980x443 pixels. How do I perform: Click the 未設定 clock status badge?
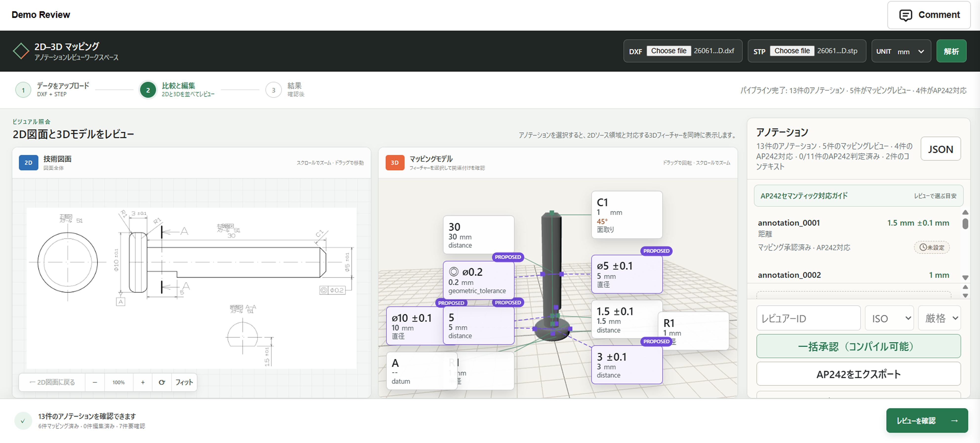coord(932,247)
